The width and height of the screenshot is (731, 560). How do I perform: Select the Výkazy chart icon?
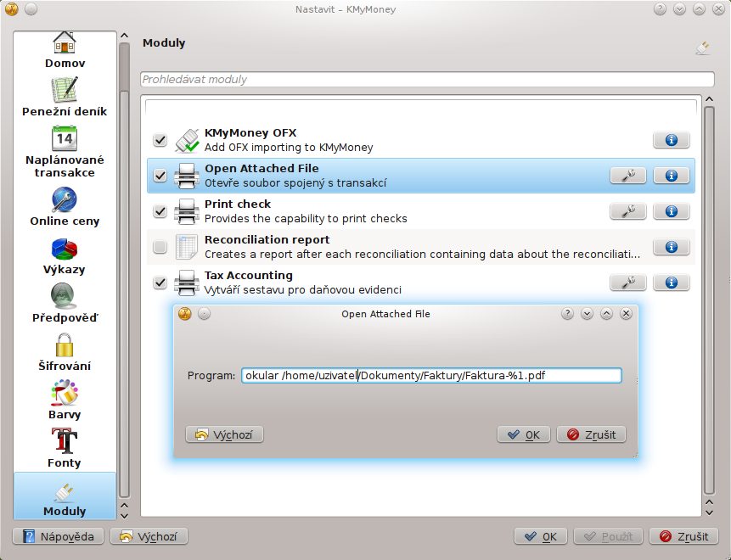[65, 249]
